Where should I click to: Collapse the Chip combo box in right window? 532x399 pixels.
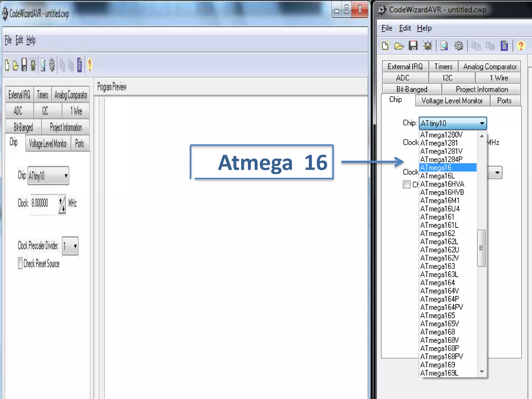[482, 123]
